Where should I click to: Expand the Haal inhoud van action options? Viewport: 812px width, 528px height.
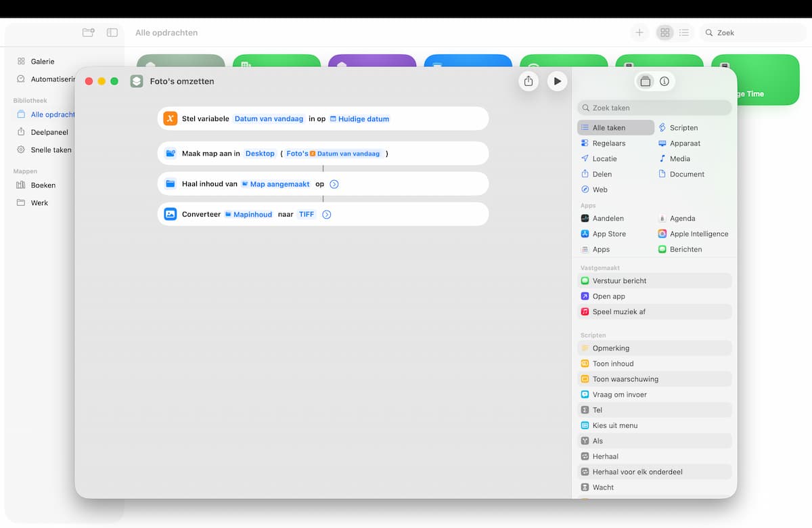pyautogui.click(x=334, y=184)
